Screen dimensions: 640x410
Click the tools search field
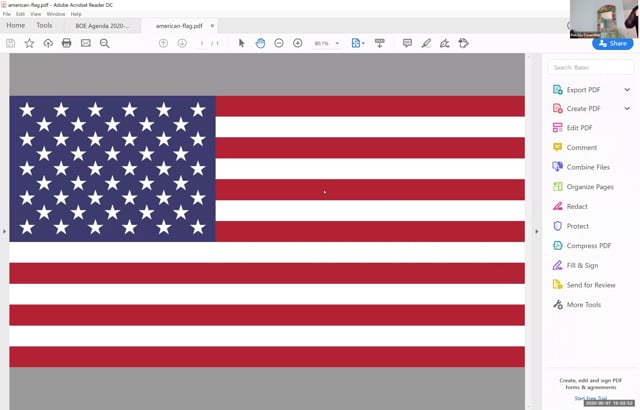tap(591, 67)
